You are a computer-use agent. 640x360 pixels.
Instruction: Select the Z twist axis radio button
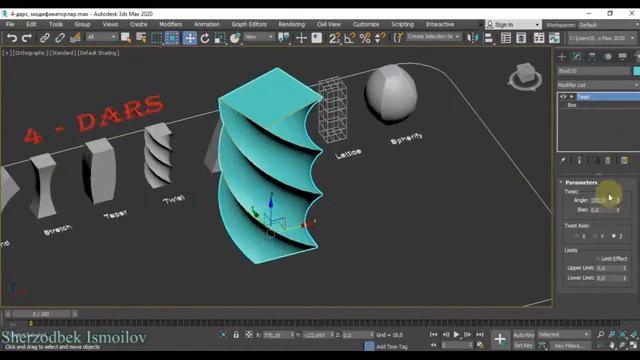tap(614, 236)
